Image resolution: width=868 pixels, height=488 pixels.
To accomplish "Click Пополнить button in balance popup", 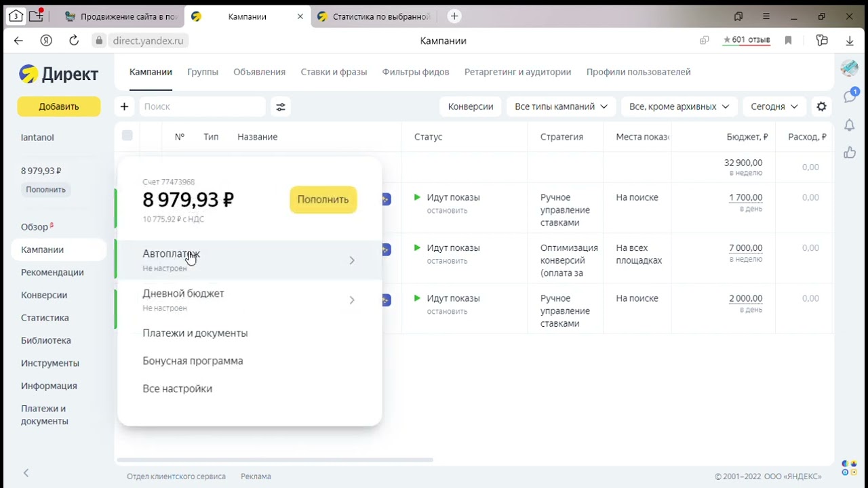I will pyautogui.click(x=323, y=199).
